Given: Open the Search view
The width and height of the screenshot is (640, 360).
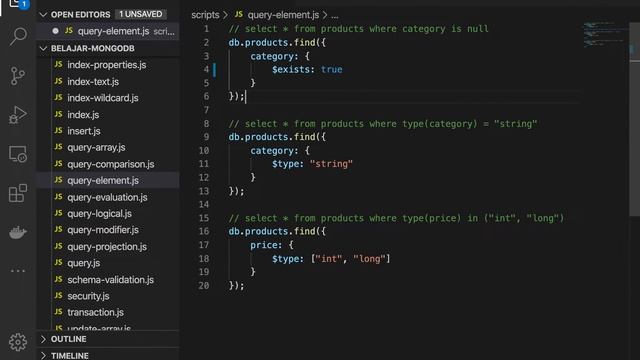Looking at the screenshot, I should 18,37.
